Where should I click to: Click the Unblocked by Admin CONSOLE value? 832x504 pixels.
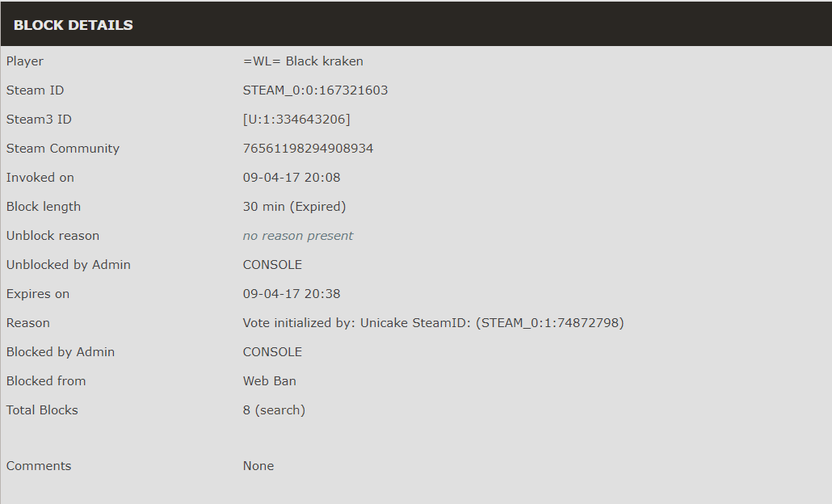[x=272, y=265]
